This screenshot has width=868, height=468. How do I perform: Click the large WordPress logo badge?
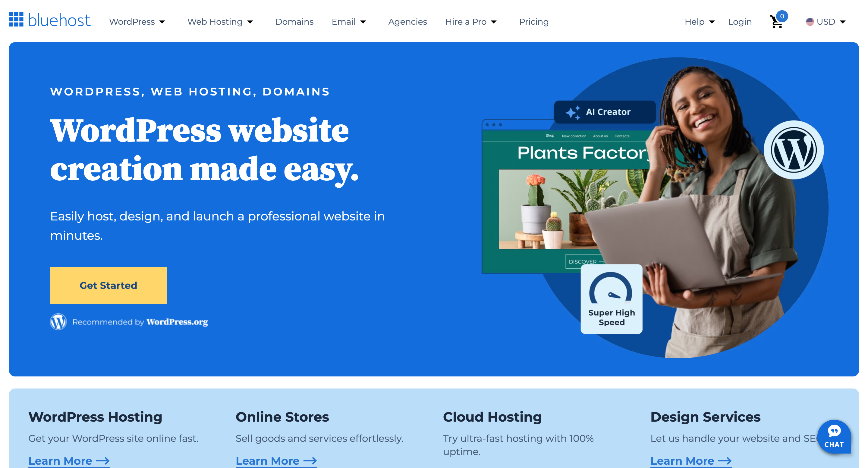pos(794,150)
